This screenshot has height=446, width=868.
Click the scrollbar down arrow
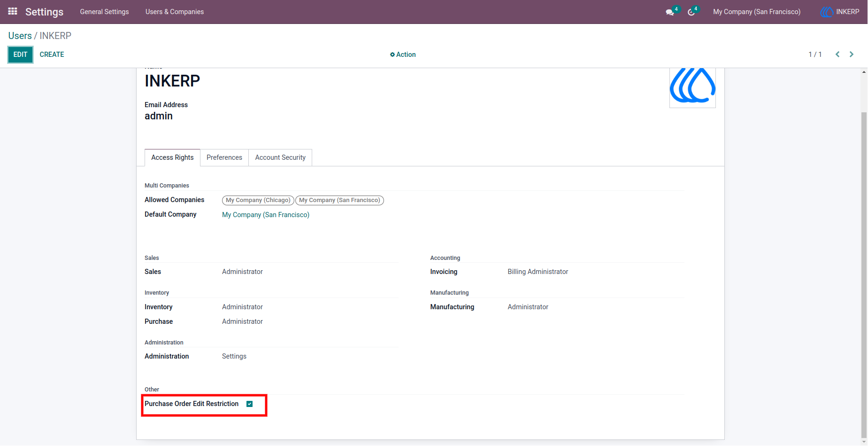pos(864,442)
